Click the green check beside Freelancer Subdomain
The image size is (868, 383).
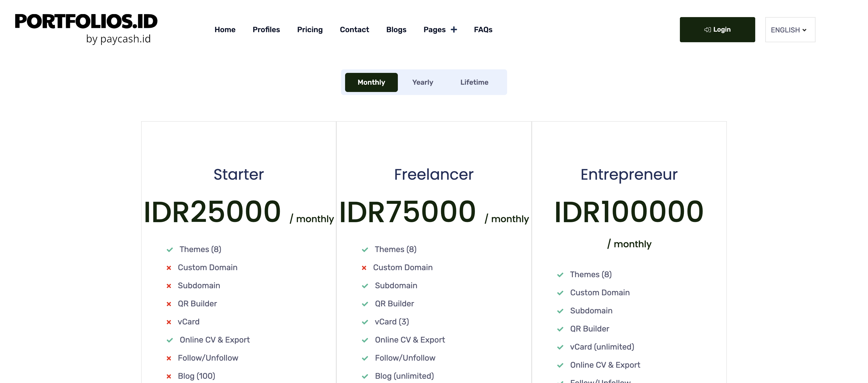pyautogui.click(x=365, y=286)
